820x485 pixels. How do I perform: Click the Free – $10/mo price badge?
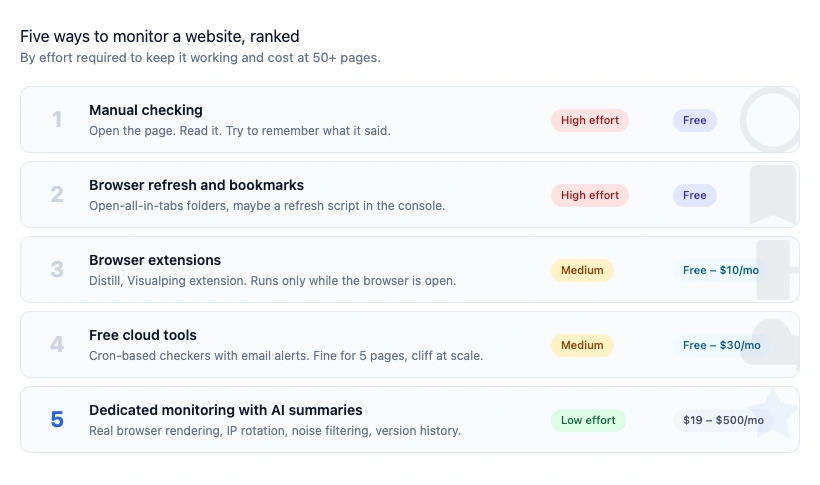[721, 270]
